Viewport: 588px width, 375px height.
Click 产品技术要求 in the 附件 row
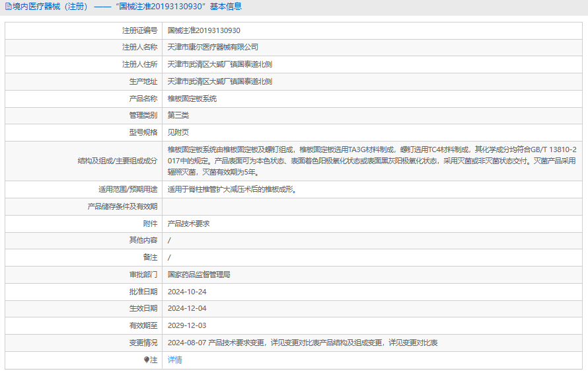click(188, 224)
